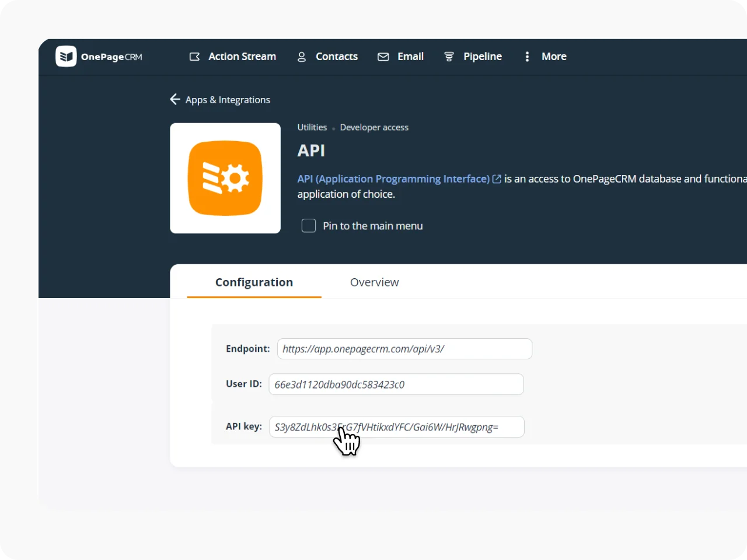Select the Configuration tab

point(254,282)
